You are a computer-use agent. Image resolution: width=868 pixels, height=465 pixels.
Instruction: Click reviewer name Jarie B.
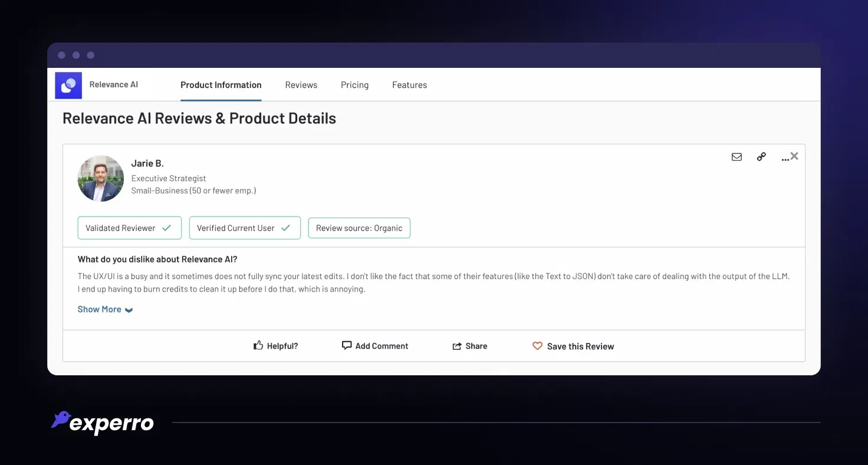pyautogui.click(x=147, y=163)
